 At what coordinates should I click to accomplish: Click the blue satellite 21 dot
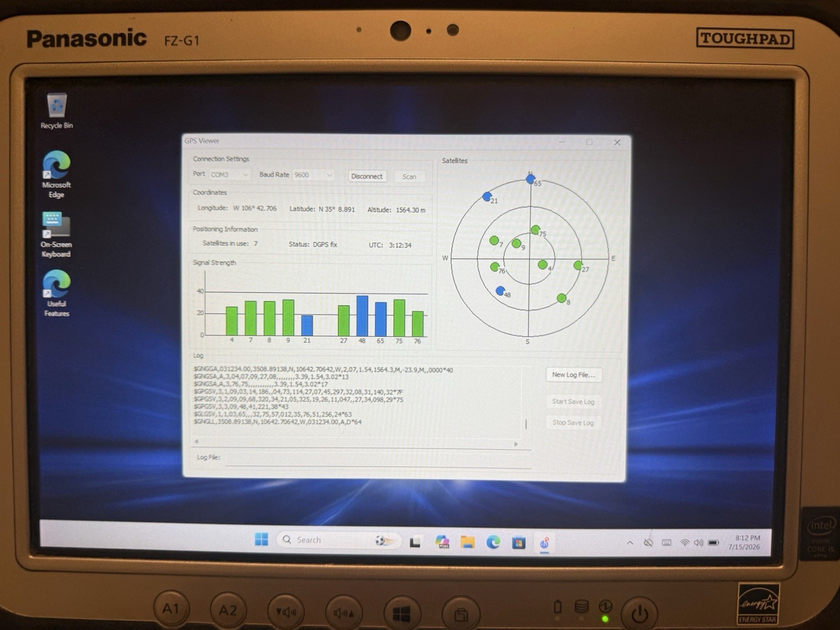tap(487, 197)
